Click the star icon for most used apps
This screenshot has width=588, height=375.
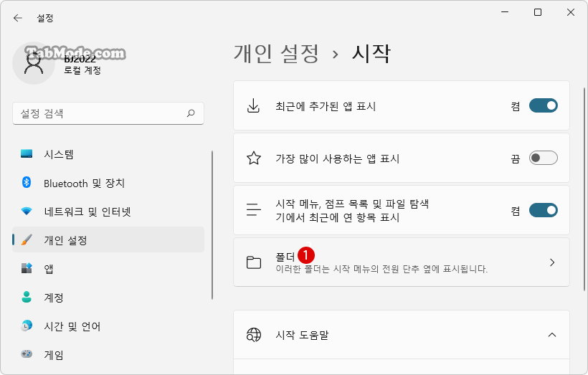(x=254, y=158)
